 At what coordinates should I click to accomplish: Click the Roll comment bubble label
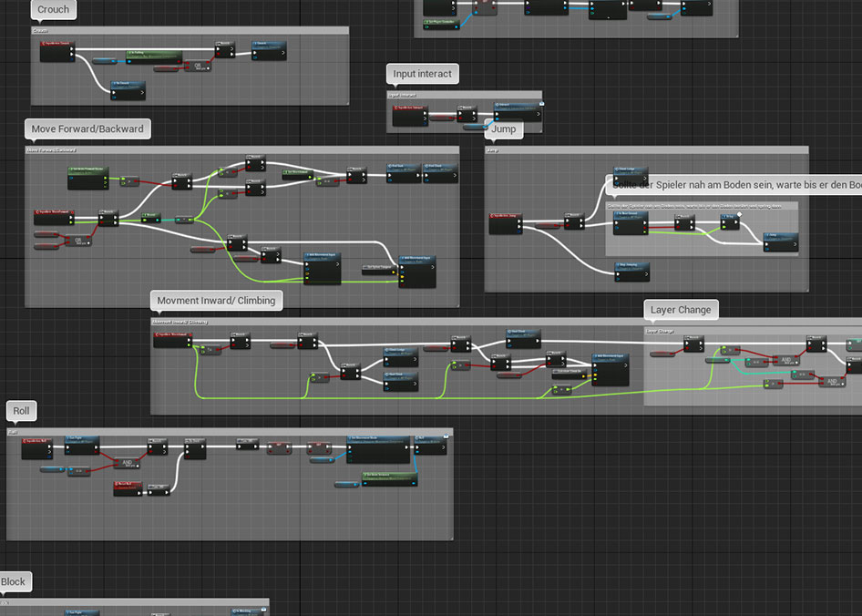[21, 412]
